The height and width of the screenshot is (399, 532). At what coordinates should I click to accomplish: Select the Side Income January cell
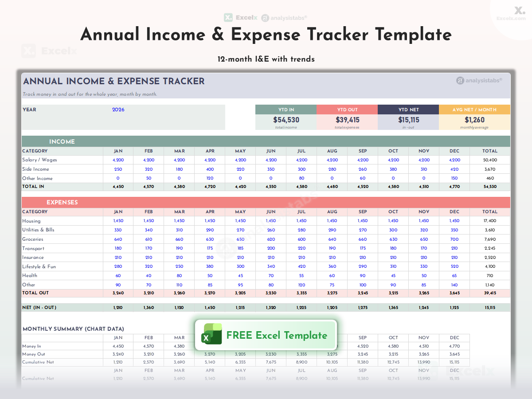(x=118, y=169)
